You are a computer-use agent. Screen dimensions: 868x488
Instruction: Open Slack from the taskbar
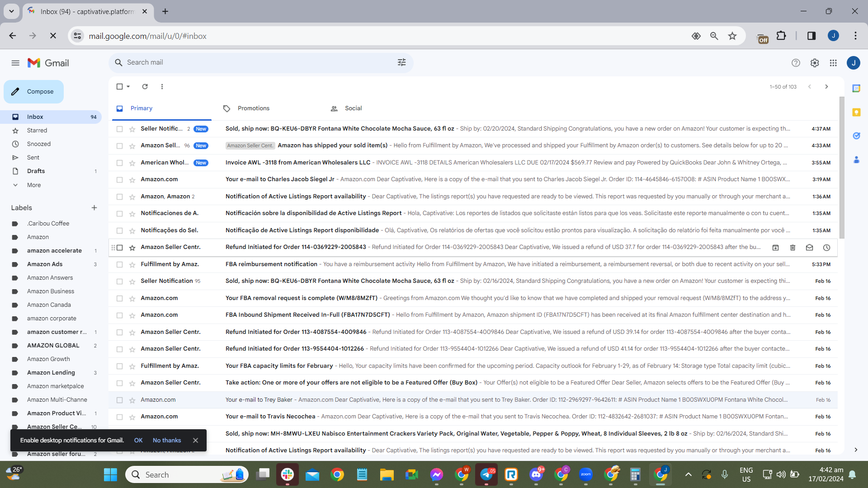click(x=288, y=474)
